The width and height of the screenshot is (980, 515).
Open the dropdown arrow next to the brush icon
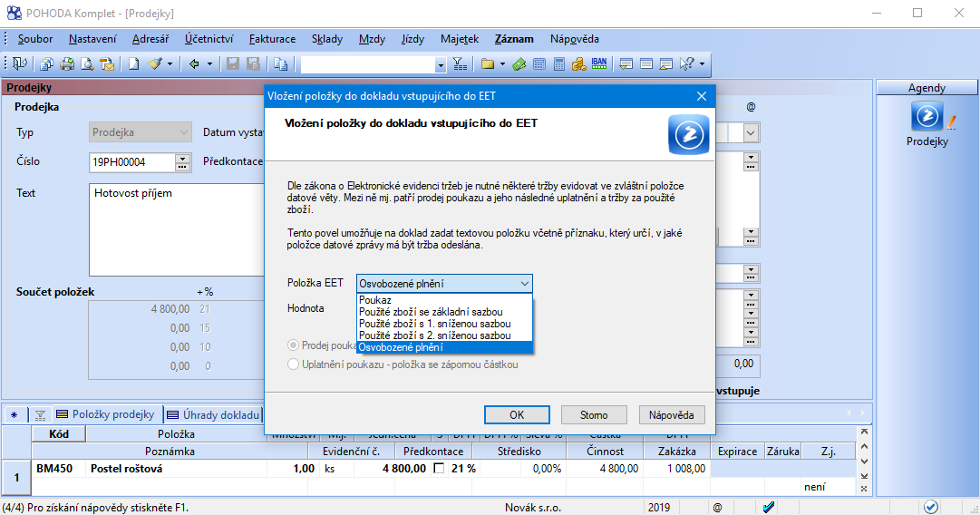click(x=170, y=63)
